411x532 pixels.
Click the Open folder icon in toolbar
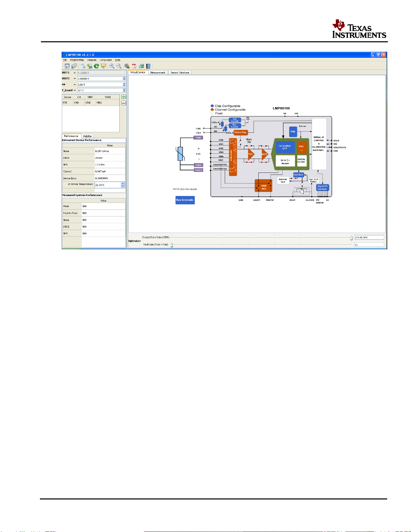pyautogui.click(x=74, y=66)
